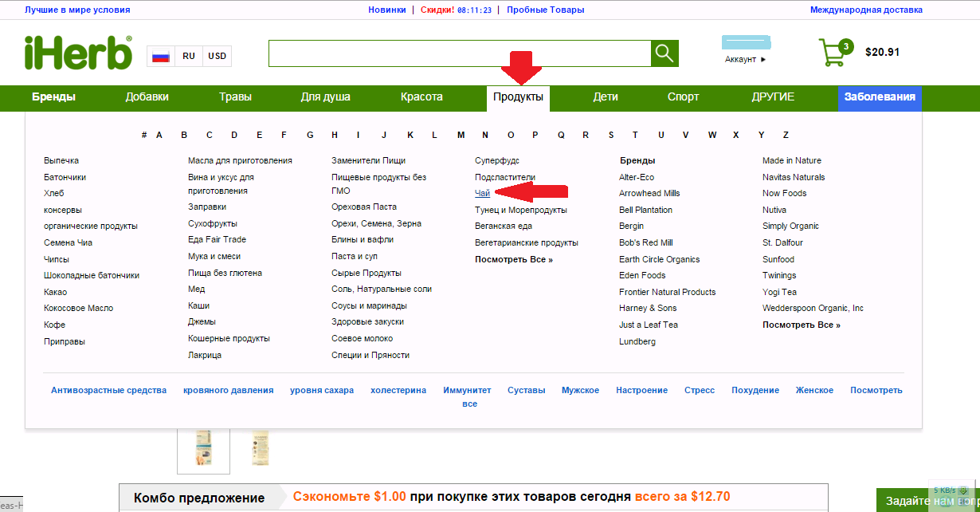Open the Now Foods brand
This screenshot has height=512, width=980.
(785, 193)
